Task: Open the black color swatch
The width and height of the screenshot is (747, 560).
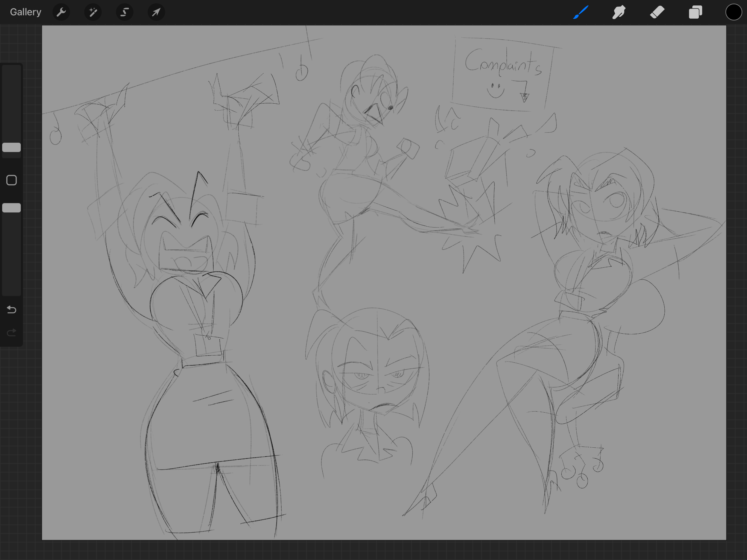Action: click(734, 12)
